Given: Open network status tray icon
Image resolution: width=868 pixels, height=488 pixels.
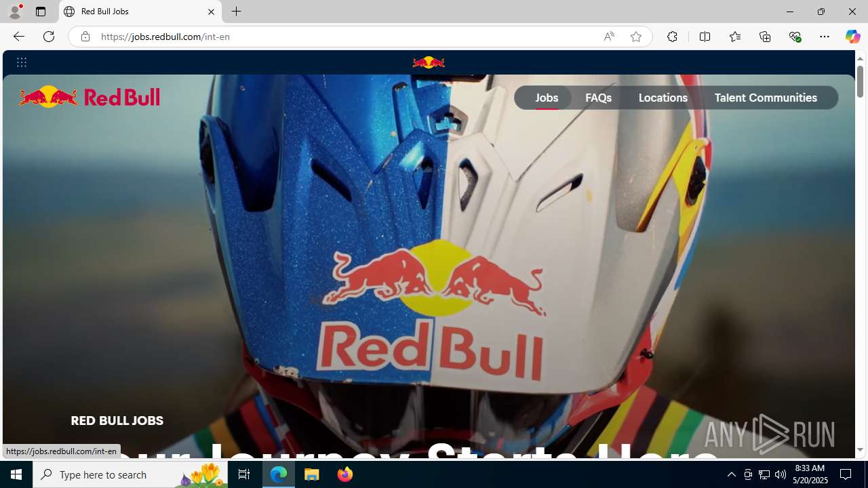Looking at the screenshot, I should coord(764,474).
